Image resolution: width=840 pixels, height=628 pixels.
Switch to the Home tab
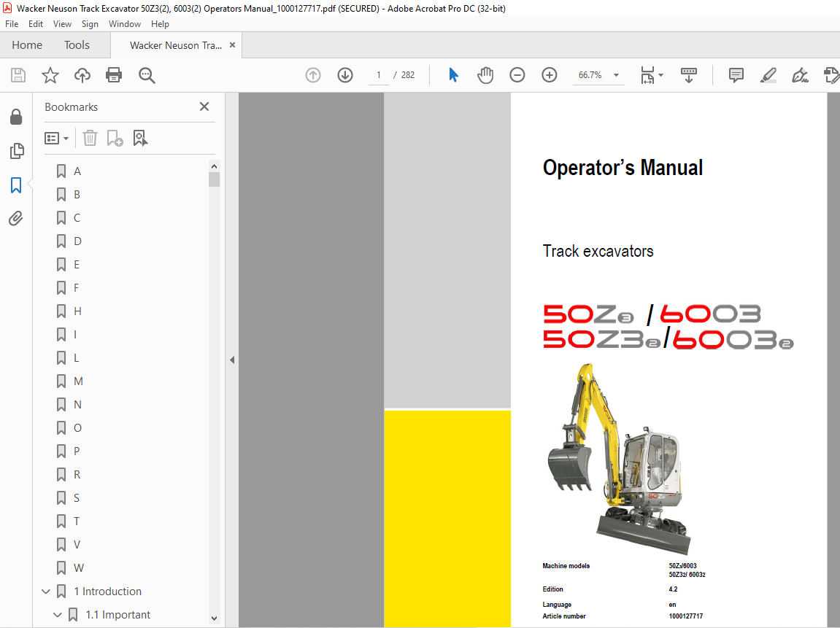[27, 45]
